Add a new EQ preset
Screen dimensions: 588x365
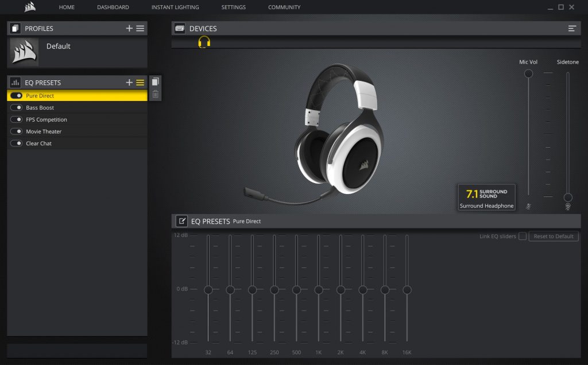(129, 83)
